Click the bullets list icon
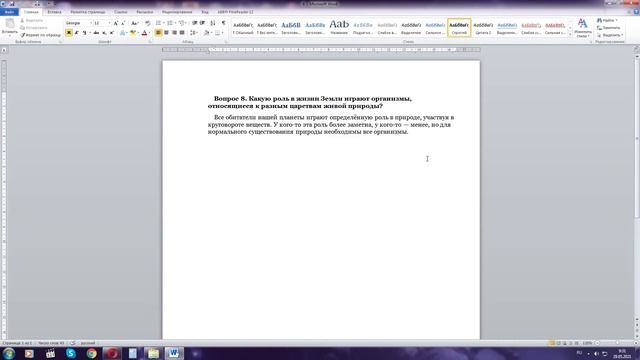The height and width of the screenshot is (360, 640). 158,23
